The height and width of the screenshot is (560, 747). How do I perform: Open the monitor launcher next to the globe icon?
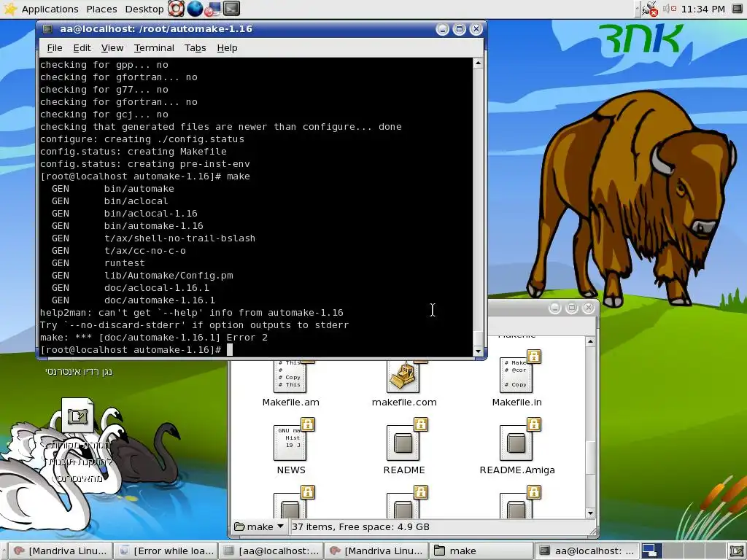[x=213, y=9]
